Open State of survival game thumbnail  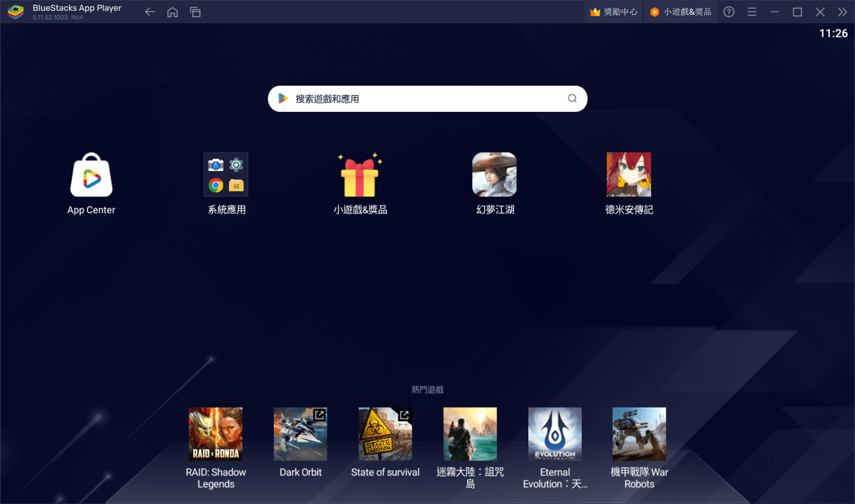(385, 434)
